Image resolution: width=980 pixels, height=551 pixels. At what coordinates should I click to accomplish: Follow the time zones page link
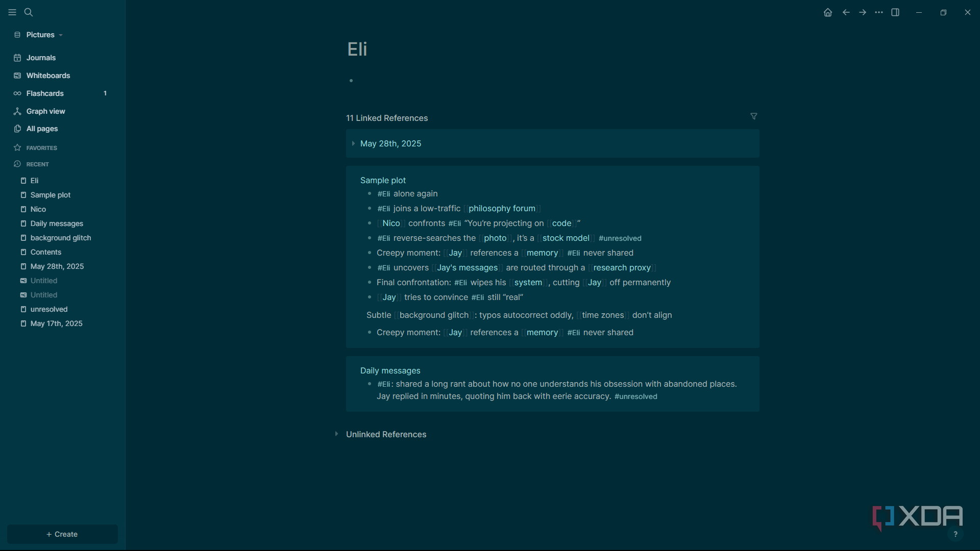603,315
